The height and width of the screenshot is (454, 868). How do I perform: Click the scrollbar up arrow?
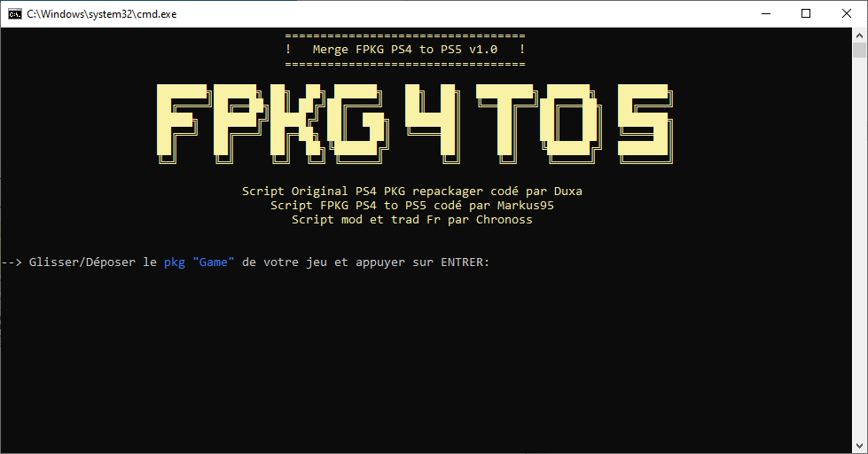pyautogui.click(x=860, y=35)
